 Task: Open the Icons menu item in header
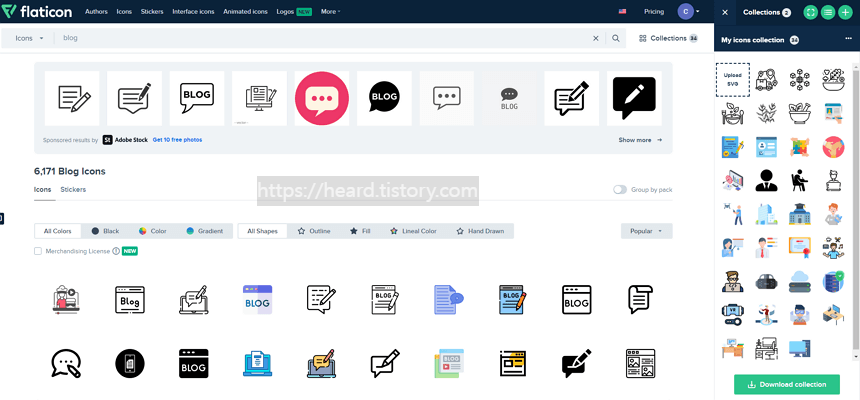pyautogui.click(x=124, y=12)
